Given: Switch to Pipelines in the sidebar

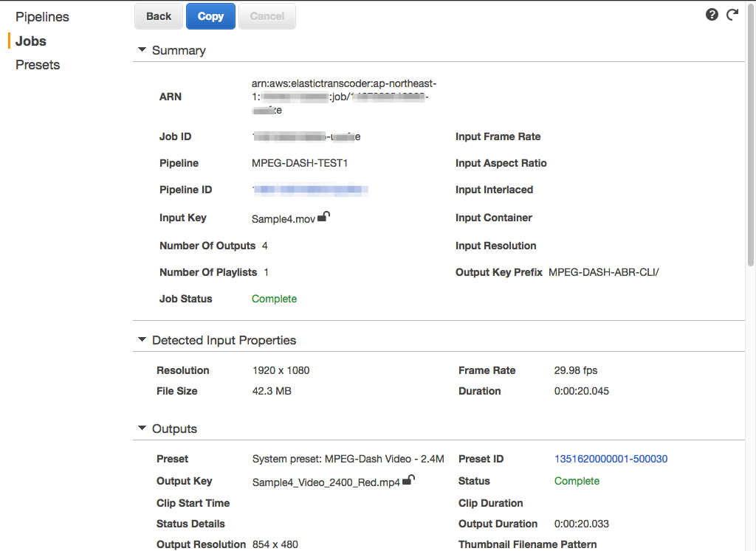Looking at the screenshot, I should point(42,16).
